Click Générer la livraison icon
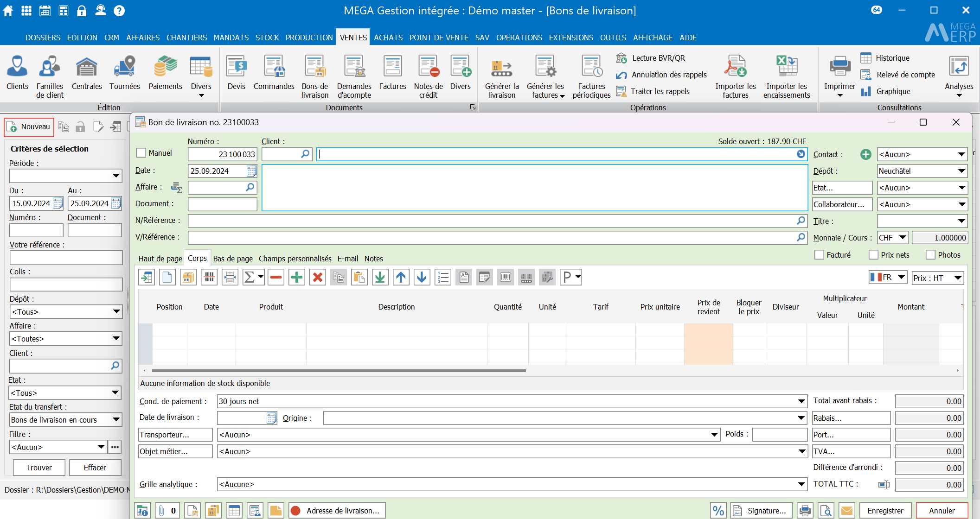Image resolution: width=980 pixels, height=519 pixels. [502, 77]
